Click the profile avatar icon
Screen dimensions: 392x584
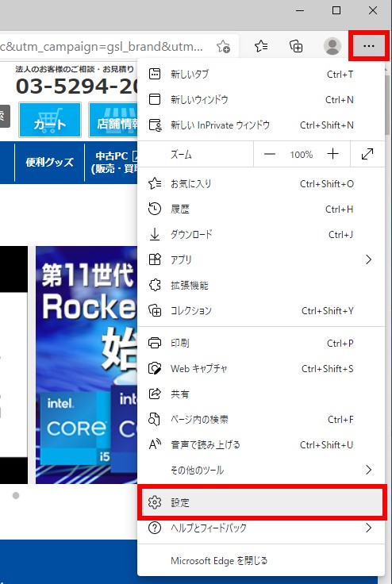pos(332,46)
